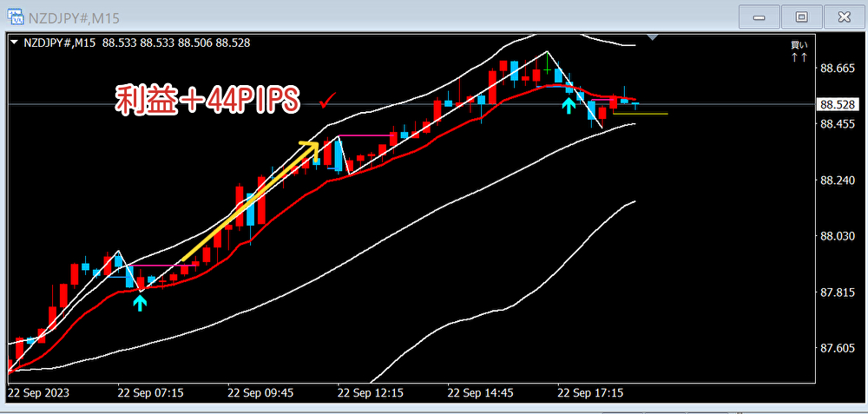Close the NZDJPY#,M15 chart window
The width and height of the screenshot is (868, 414).
coord(844,17)
